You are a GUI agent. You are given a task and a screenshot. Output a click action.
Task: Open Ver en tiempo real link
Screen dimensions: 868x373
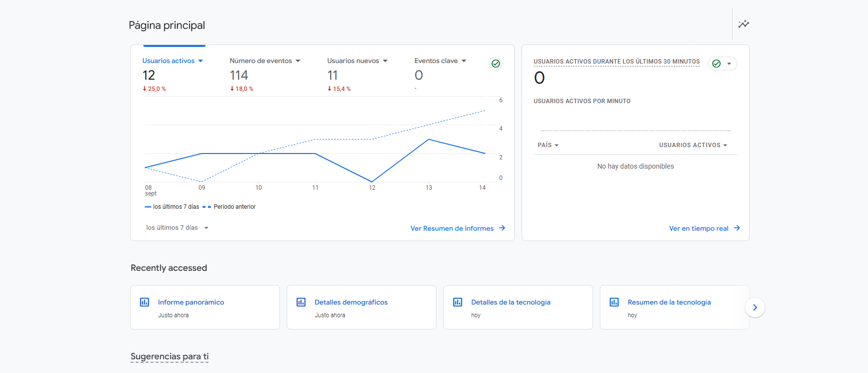click(x=698, y=228)
